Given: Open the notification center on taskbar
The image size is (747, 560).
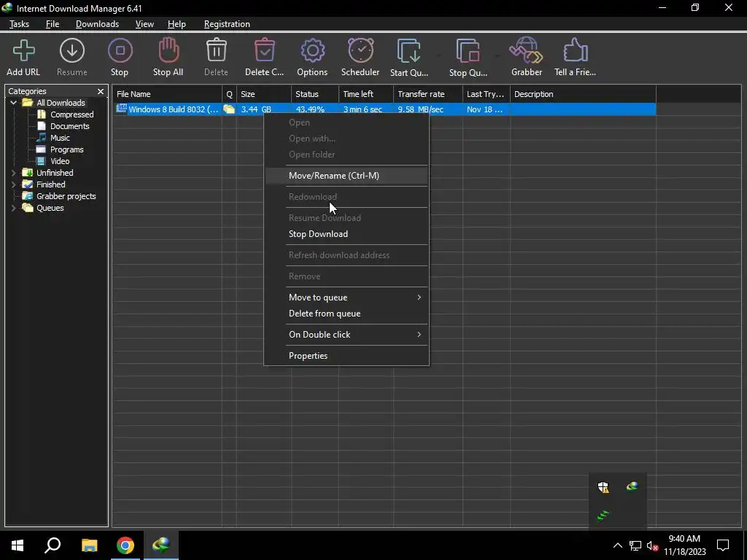Looking at the screenshot, I should click(723, 545).
